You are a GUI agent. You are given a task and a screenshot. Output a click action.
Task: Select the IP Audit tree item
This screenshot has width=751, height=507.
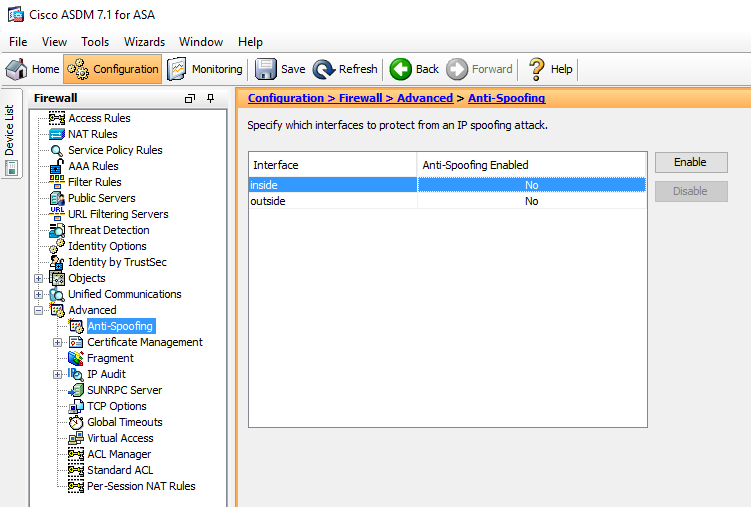pos(106,374)
